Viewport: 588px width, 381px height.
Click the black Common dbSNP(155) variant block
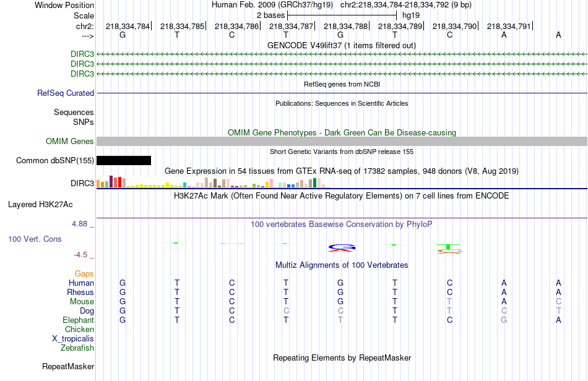[x=124, y=160]
